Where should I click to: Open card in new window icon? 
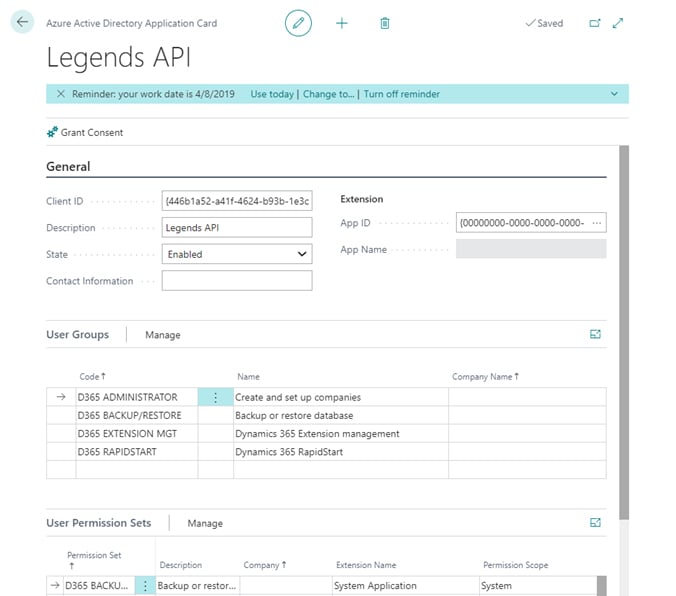(x=595, y=23)
